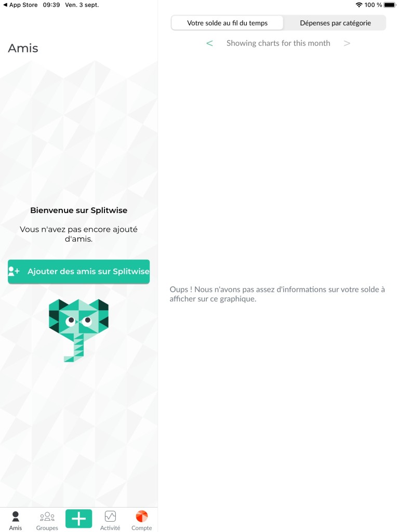
Task: Open the Activité tab icon
Action: pyautogui.click(x=110, y=516)
